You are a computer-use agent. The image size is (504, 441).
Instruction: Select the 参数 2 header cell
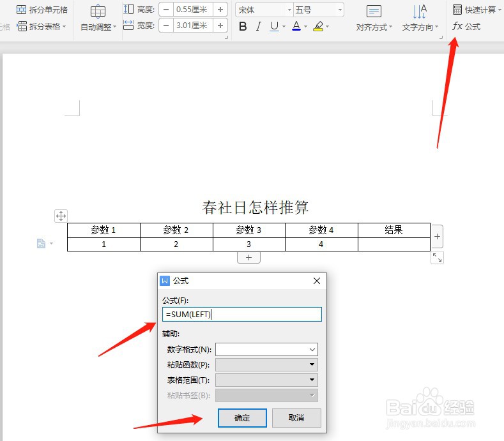(x=176, y=230)
